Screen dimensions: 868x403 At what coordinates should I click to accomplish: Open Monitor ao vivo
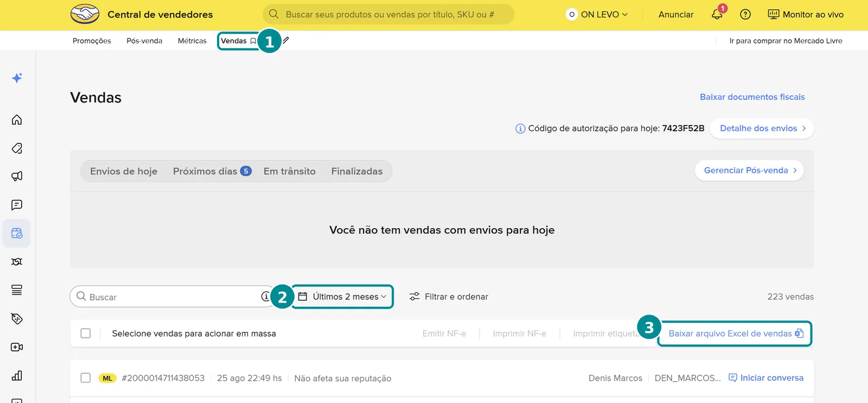(806, 15)
